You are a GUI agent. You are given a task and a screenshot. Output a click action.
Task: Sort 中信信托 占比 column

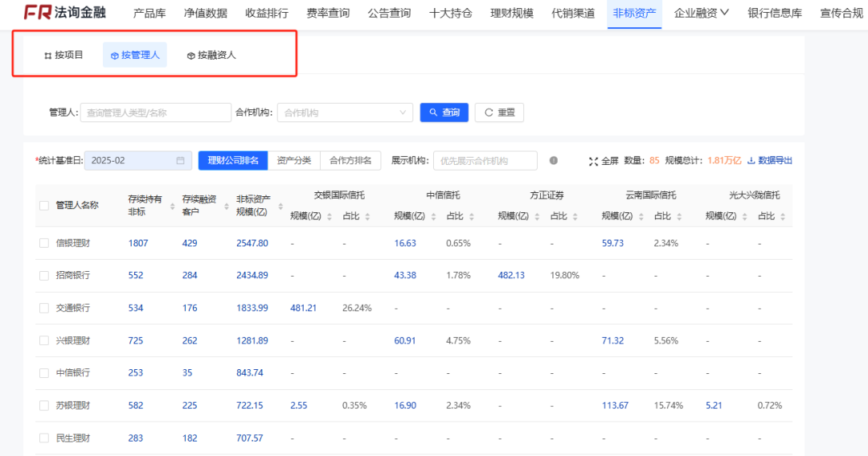point(472,216)
